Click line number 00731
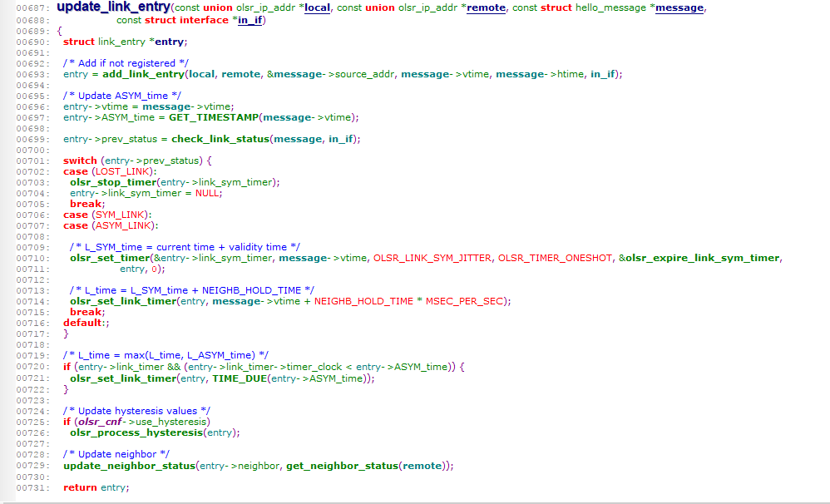 pos(32,488)
